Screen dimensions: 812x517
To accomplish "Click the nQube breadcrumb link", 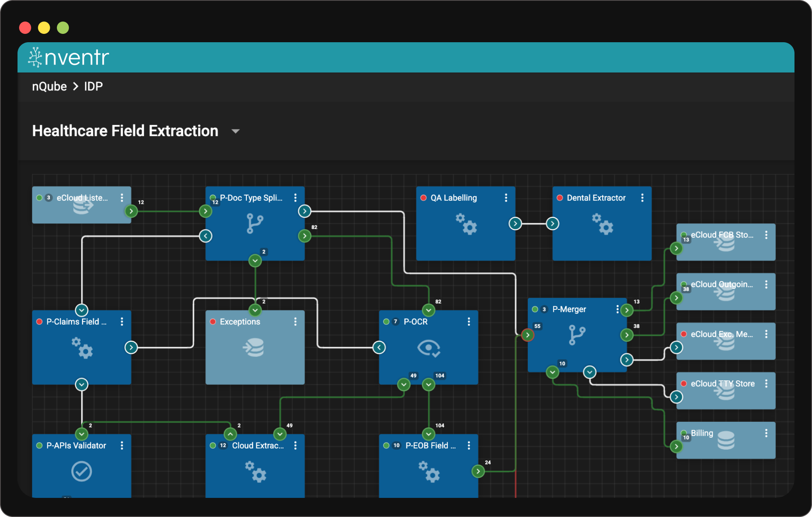I will (x=49, y=86).
